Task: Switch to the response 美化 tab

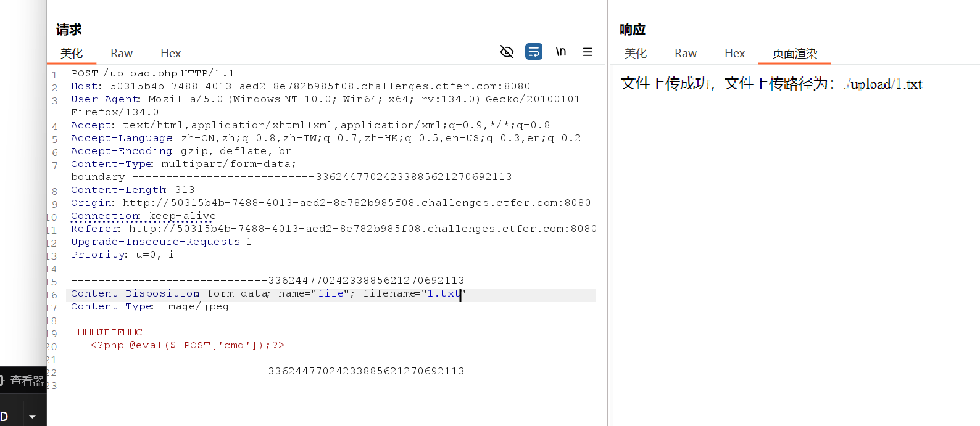Action: 636,54
